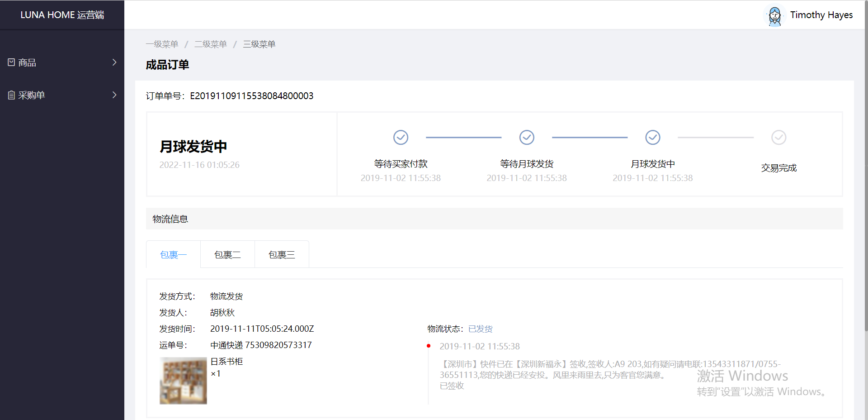The width and height of the screenshot is (868, 420).
Task: Click the 三级菜单 breadcrumb item
Action: tap(259, 44)
